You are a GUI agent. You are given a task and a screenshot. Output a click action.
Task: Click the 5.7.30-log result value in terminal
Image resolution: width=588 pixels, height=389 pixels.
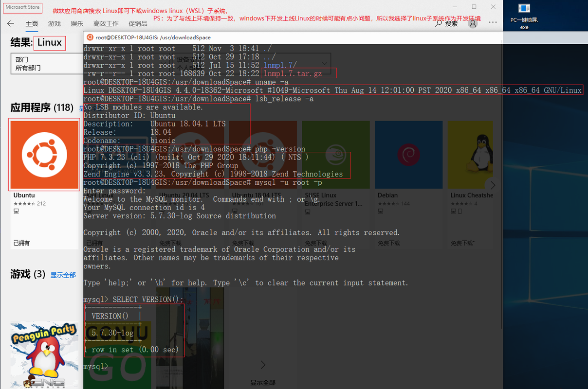[112, 333]
